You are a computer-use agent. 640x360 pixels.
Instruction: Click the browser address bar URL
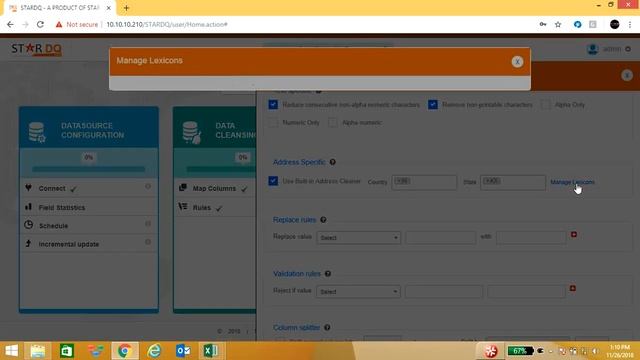pyautogui.click(x=167, y=24)
